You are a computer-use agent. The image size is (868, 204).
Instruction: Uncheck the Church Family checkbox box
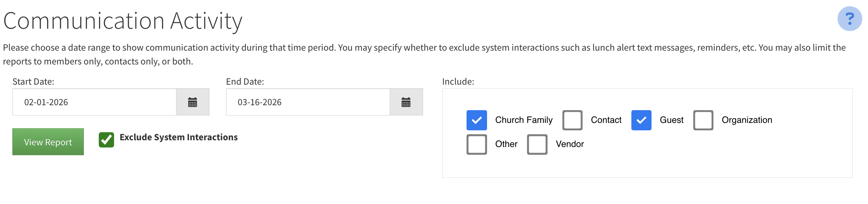click(x=476, y=120)
